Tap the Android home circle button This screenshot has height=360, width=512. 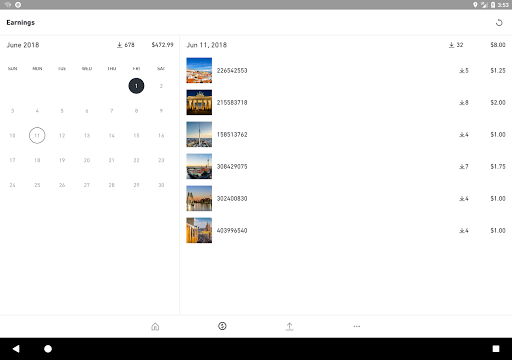[x=48, y=349]
